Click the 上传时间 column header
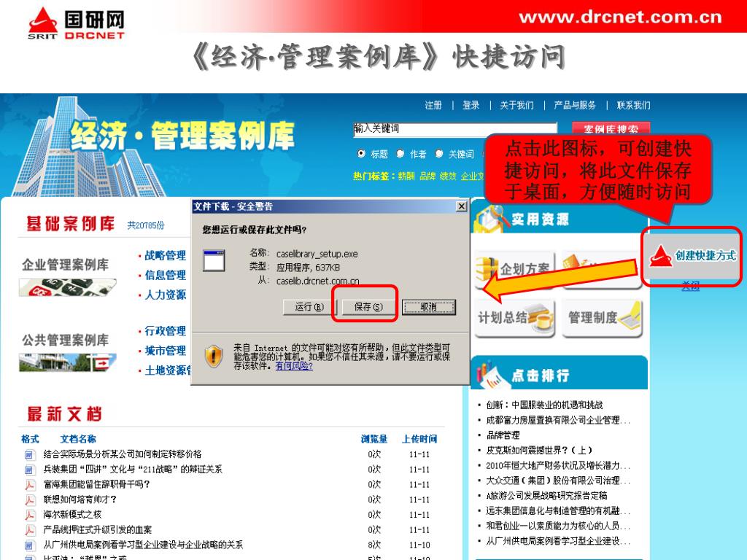Image resolution: width=747 pixels, height=560 pixels. pos(419,439)
